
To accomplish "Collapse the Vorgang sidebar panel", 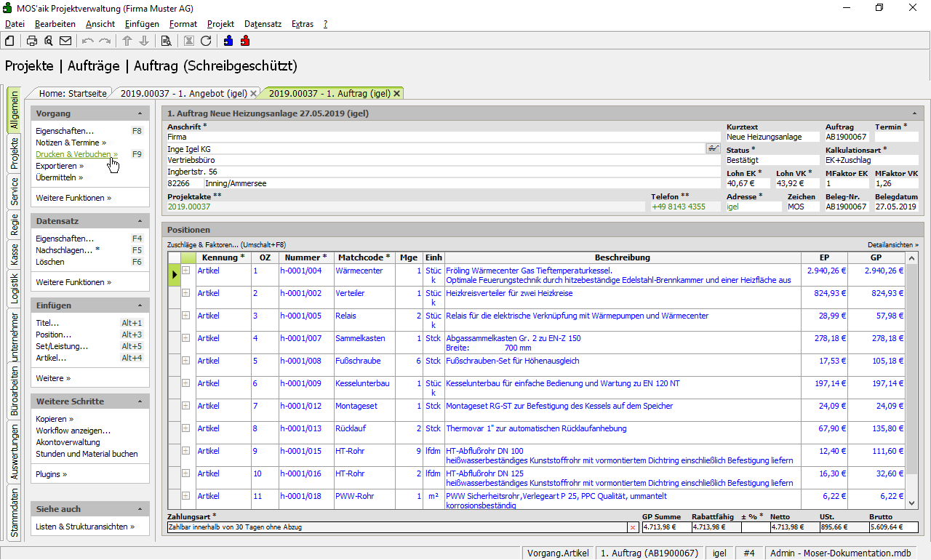I will pyautogui.click(x=140, y=113).
